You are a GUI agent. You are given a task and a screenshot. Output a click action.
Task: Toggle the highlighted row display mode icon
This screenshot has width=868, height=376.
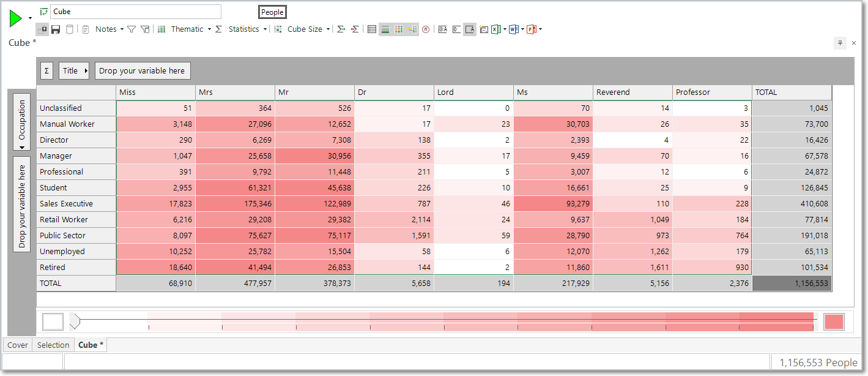[385, 29]
